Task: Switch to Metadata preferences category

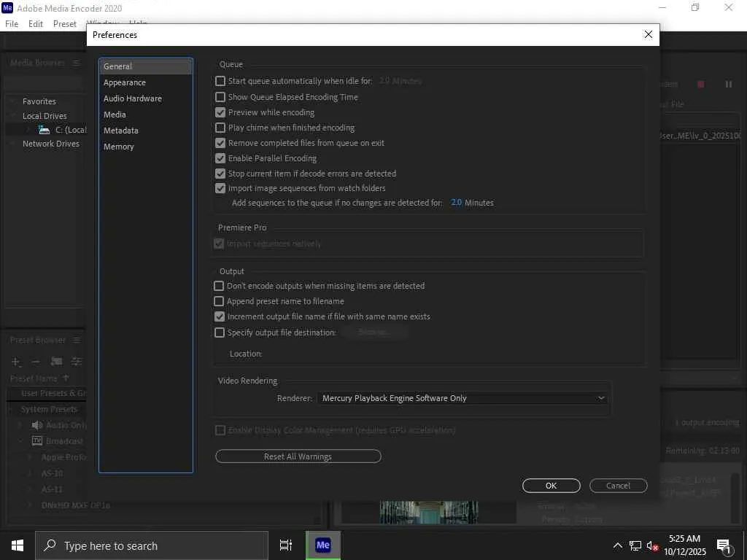Action: click(x=121, y=131)
